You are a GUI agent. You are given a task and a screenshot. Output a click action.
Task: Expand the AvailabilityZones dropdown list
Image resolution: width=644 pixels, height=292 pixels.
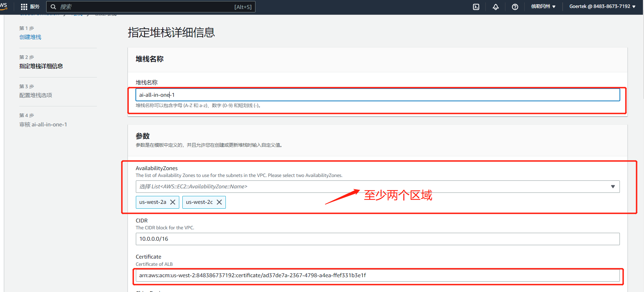pos(613,187)
